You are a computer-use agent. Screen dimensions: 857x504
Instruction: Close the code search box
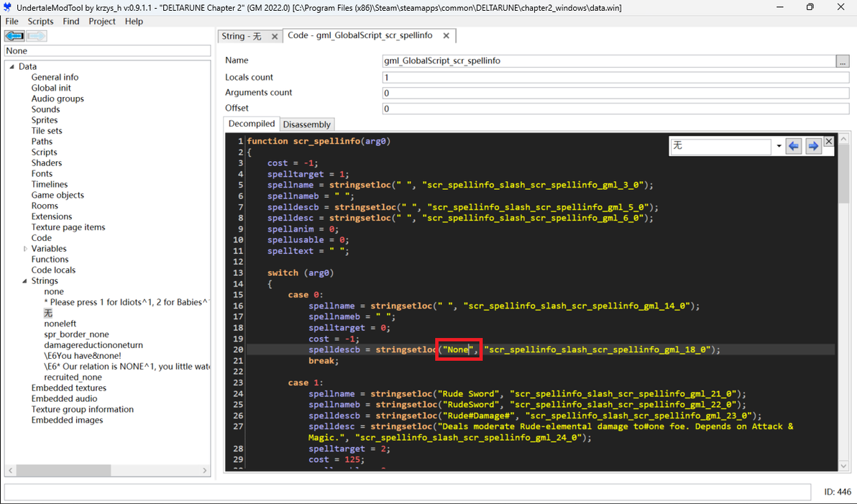(x=828, y=141)
